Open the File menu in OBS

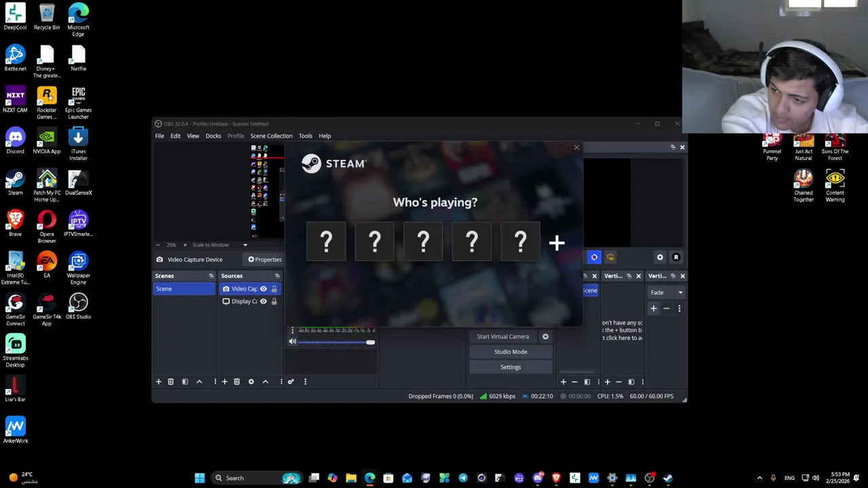pyautogui.click(x=159, y=136)
